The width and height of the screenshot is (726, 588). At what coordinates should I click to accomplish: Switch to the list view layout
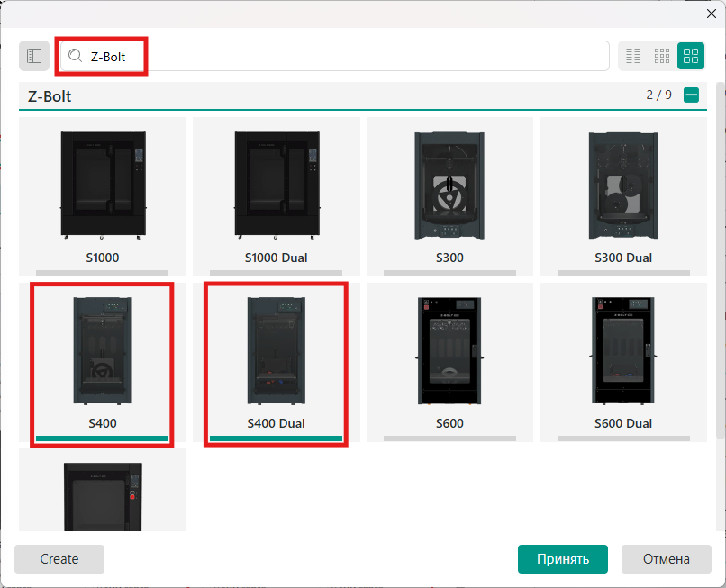coord(633,56)
